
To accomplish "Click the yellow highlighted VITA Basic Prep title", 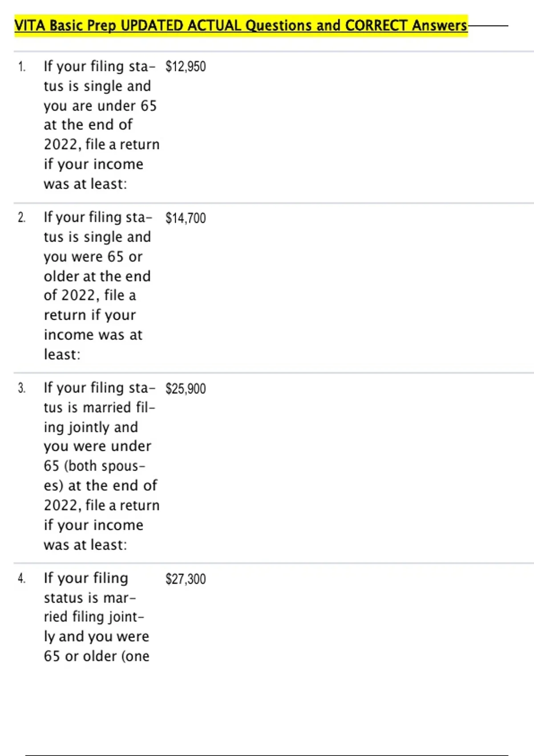I will (x=241, y=25).
